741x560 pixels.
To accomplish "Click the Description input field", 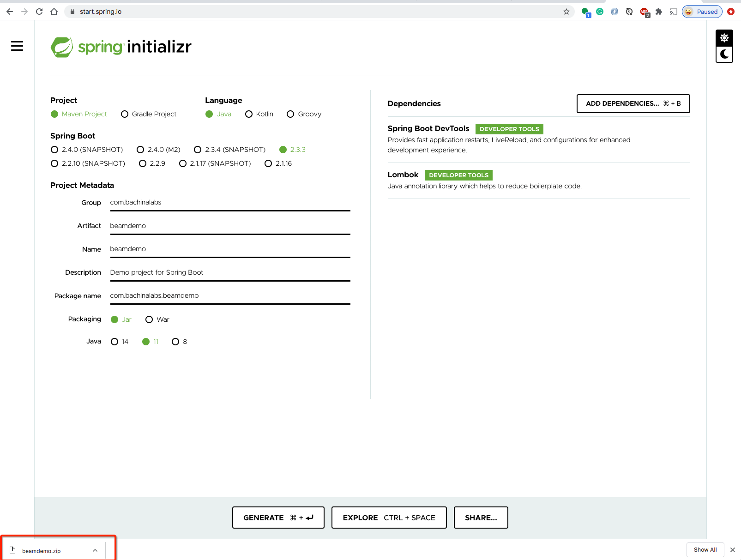I will 230,273.
